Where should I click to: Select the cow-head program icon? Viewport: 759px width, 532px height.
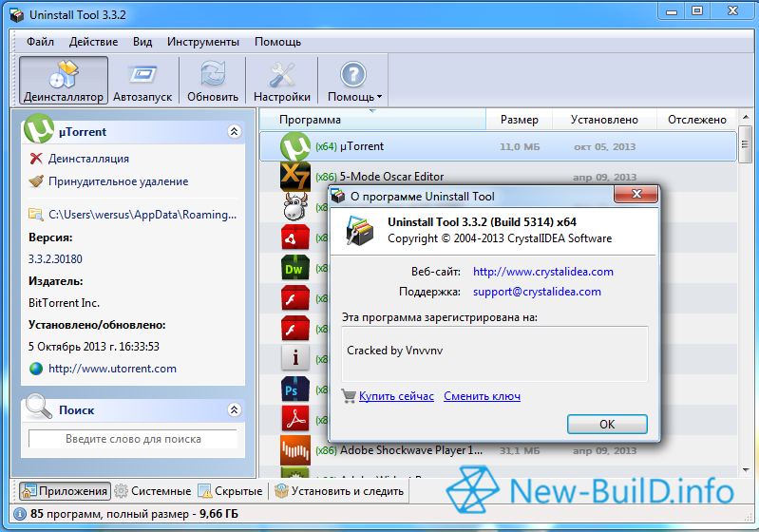(x=295, y=207)
